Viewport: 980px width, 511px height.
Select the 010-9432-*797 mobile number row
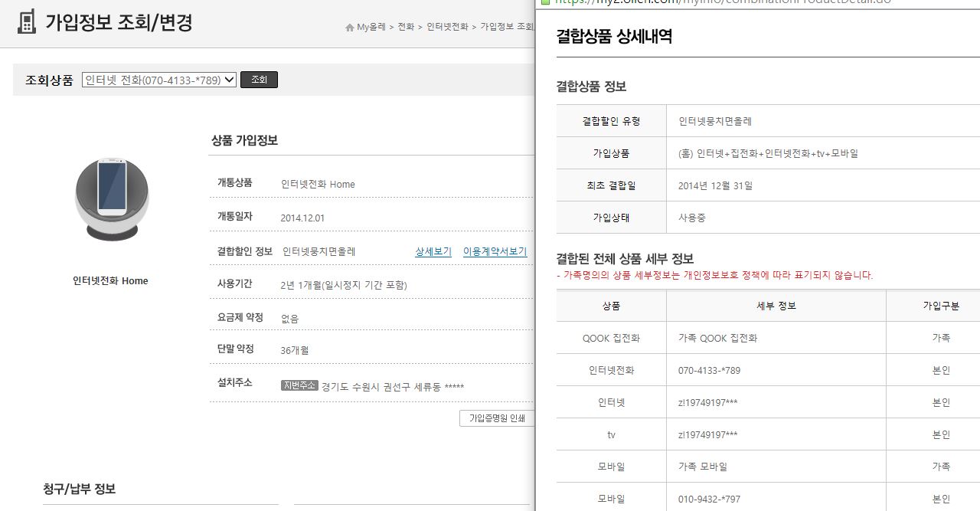tap(709, 499)
